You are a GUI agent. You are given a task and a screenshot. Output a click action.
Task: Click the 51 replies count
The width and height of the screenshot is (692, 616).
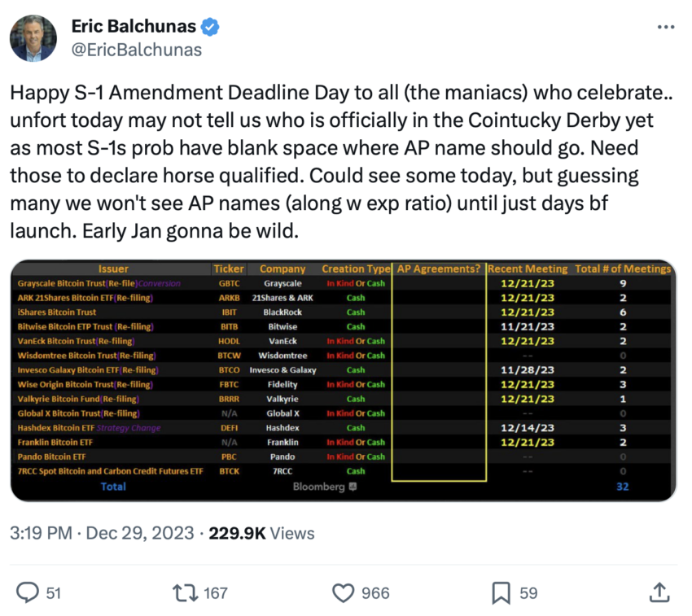[x=54, y=593]
